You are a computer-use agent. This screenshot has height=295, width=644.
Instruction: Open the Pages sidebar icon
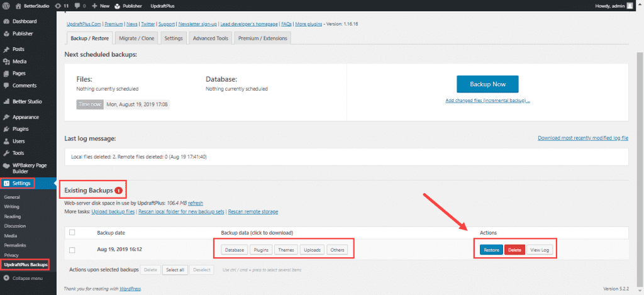[6, 74]
